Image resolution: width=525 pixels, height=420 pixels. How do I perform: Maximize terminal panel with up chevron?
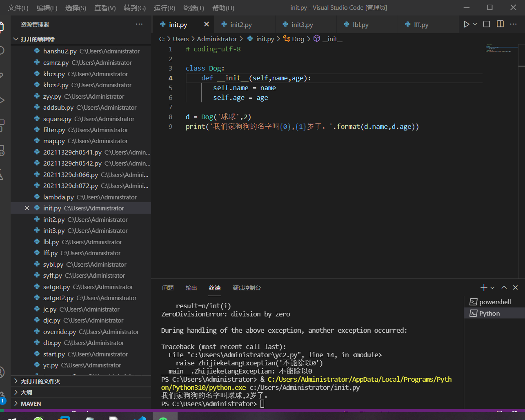pos(504,288)
